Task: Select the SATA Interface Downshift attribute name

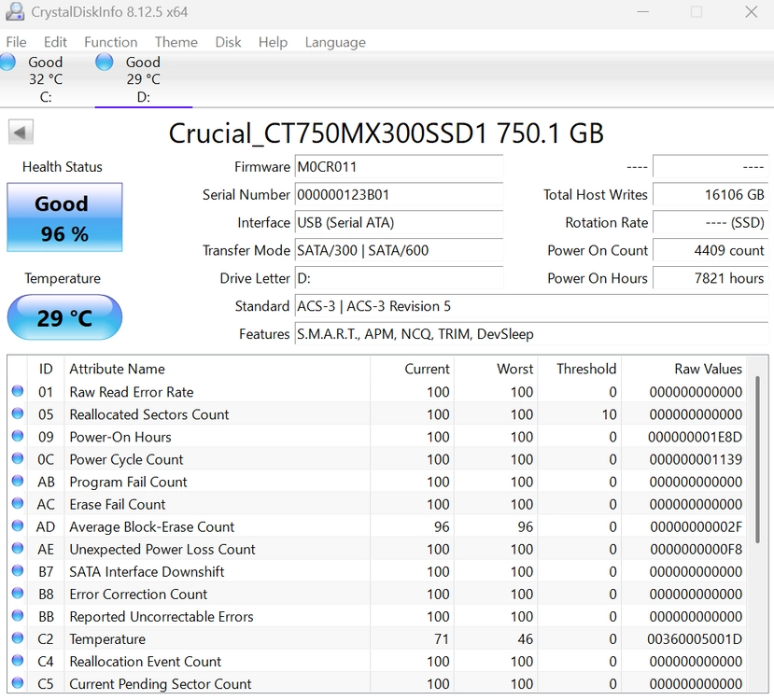Action: (x=147, y=572)
